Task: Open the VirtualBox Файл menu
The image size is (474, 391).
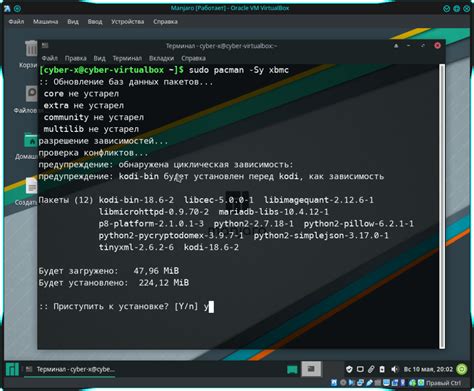Action: click(x=16, y=22)
